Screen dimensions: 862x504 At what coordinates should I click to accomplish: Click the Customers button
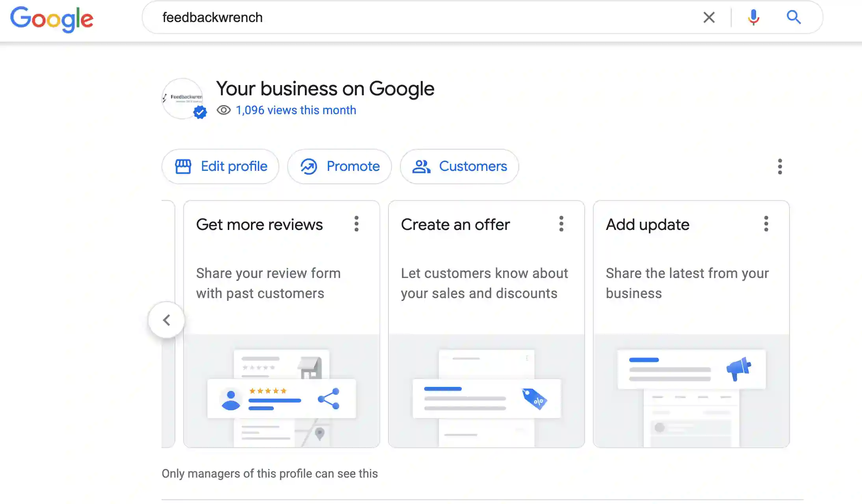tap(459, 166)
